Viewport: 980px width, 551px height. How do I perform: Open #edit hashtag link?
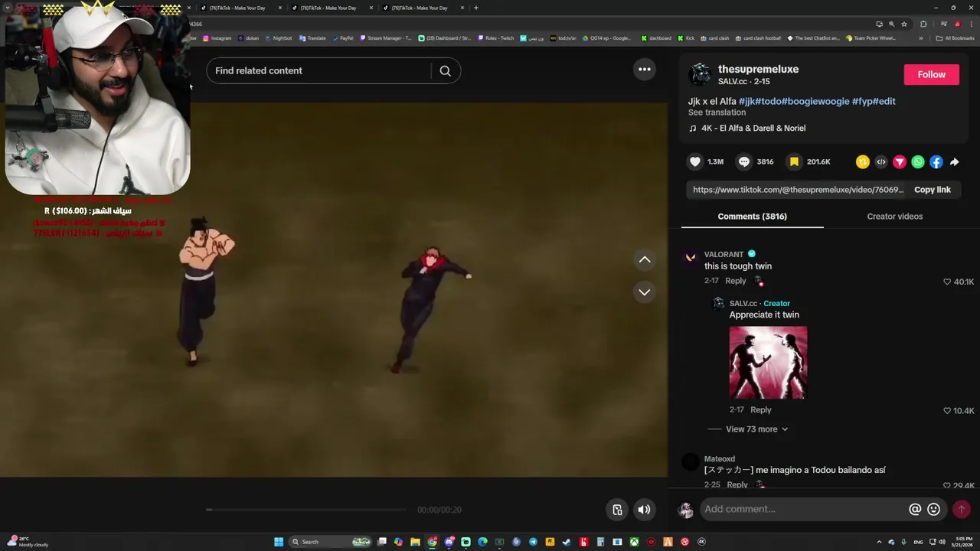tap(884, 101)
